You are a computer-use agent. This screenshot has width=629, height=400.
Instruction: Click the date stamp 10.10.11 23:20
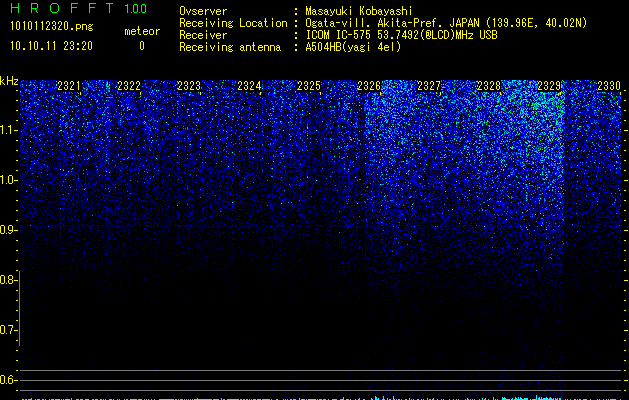click(x=51, y=46)
